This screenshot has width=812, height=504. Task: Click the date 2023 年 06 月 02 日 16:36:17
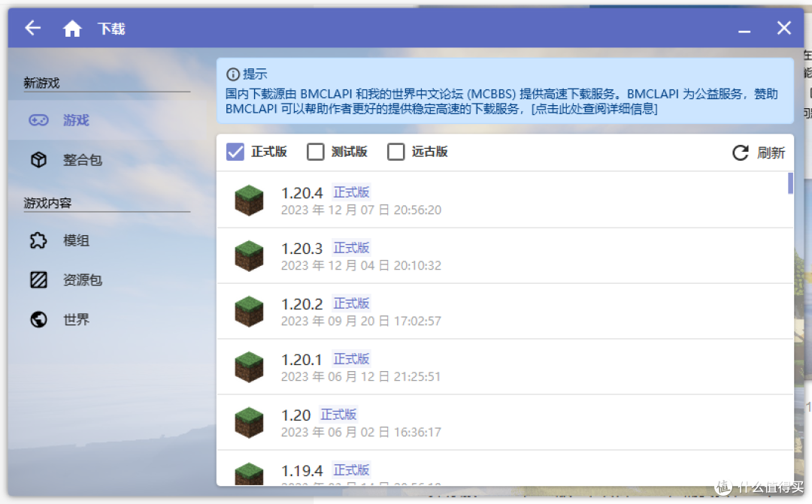pyautogui.click(x=361, y=432)
